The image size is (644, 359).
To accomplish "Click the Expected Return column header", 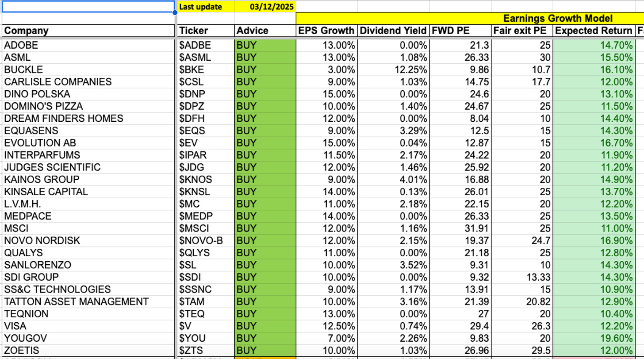I will (x=594, y=31).
